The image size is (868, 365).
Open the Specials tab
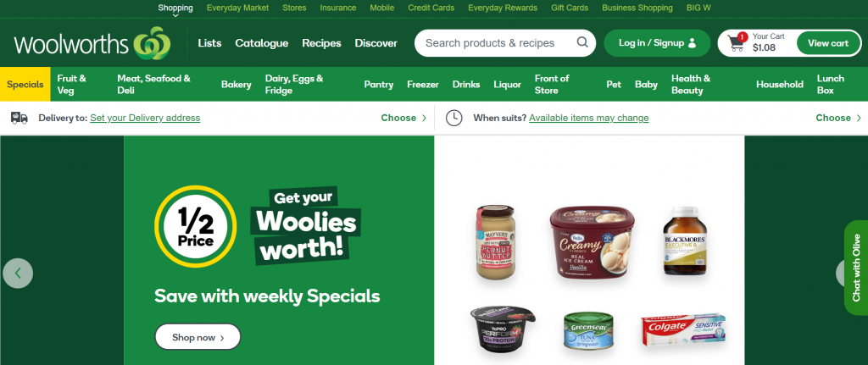tap(25, 84)
